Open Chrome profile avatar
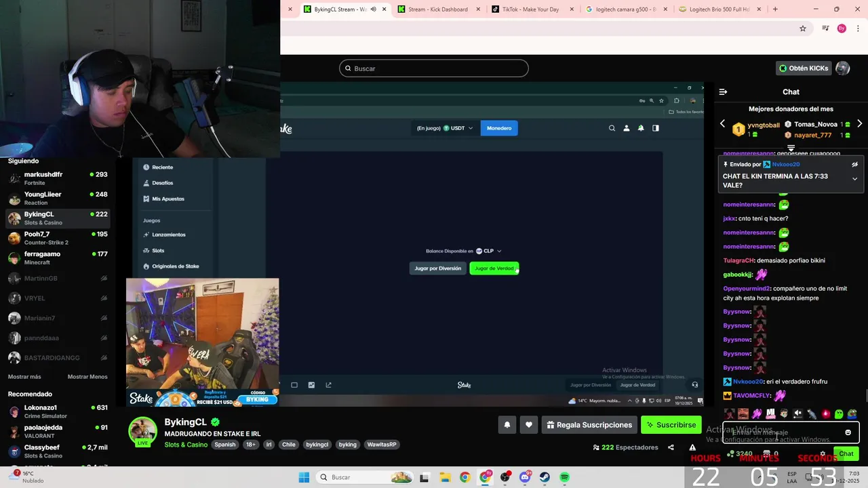The height and width of the screenshot is (488, 868). click(842, 28)
